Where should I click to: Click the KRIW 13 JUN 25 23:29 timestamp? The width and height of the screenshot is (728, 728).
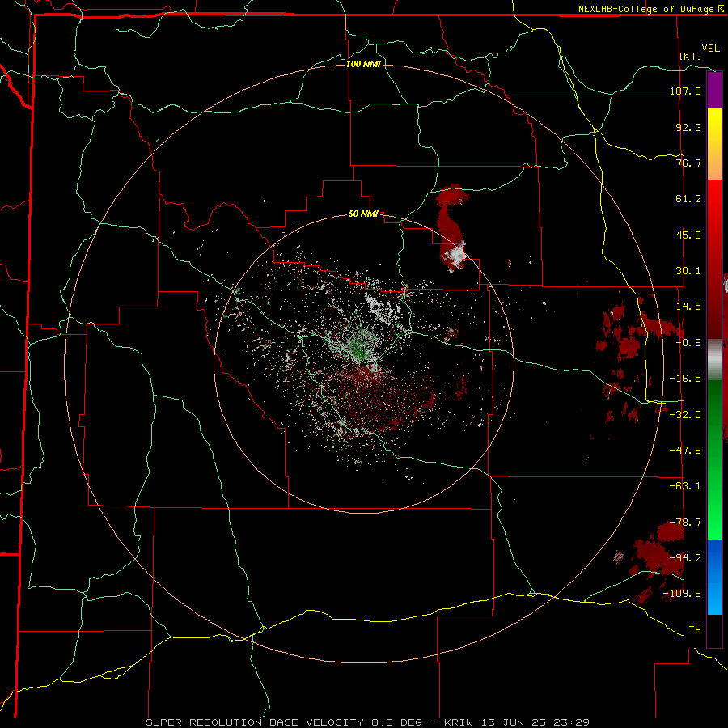[x=517, y=722]
